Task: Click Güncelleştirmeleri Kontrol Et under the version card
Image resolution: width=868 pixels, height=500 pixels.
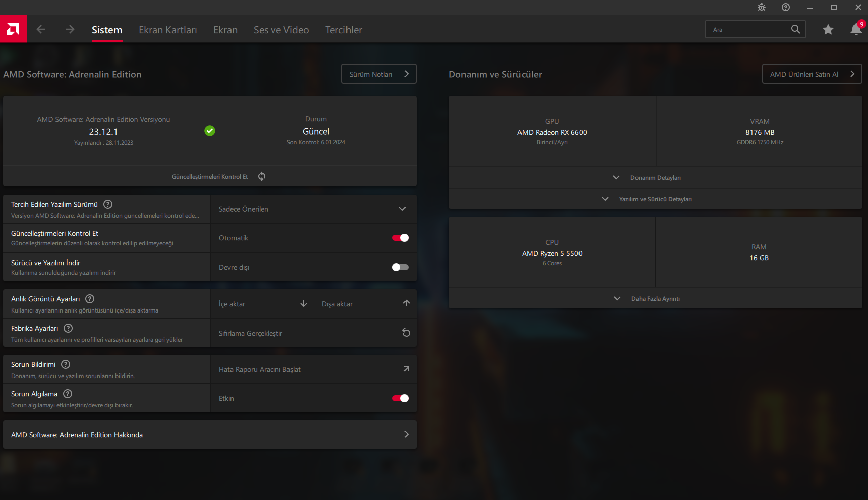Action: (210, 177)
